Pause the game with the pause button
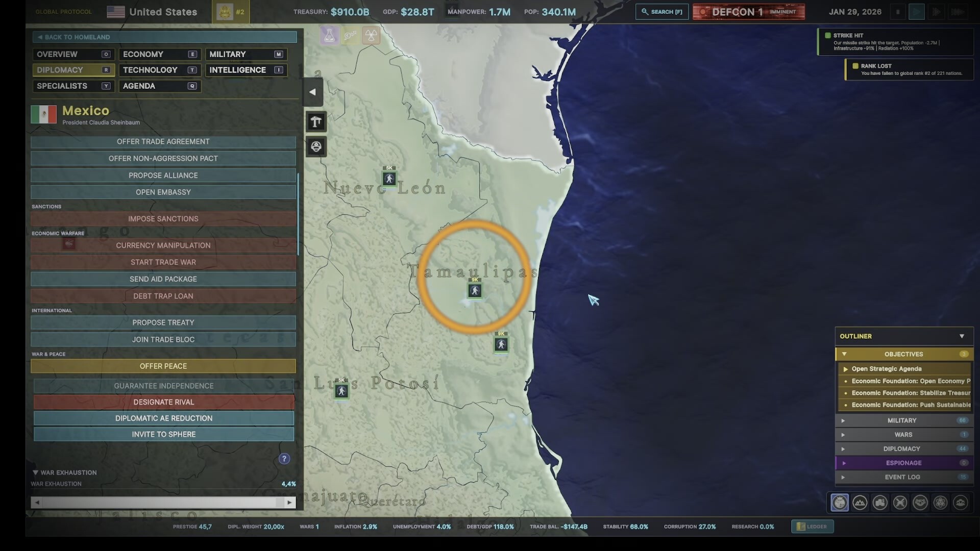This screenshot has height=551, width=980. pos(898,12)
